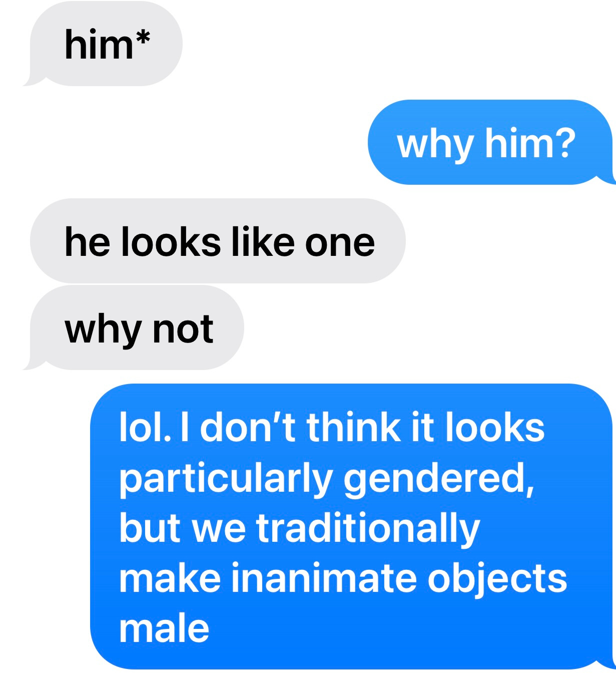Tap the word "don't" in the blue message
The height and width of the screenshot is (675, 616).
point(248,427)
